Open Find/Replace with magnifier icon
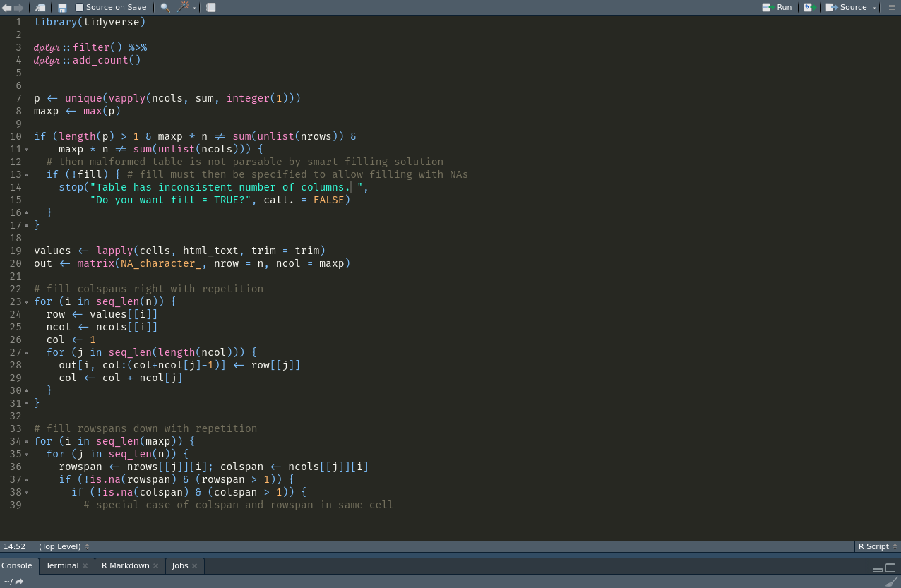901x588 pixels. 165,8
